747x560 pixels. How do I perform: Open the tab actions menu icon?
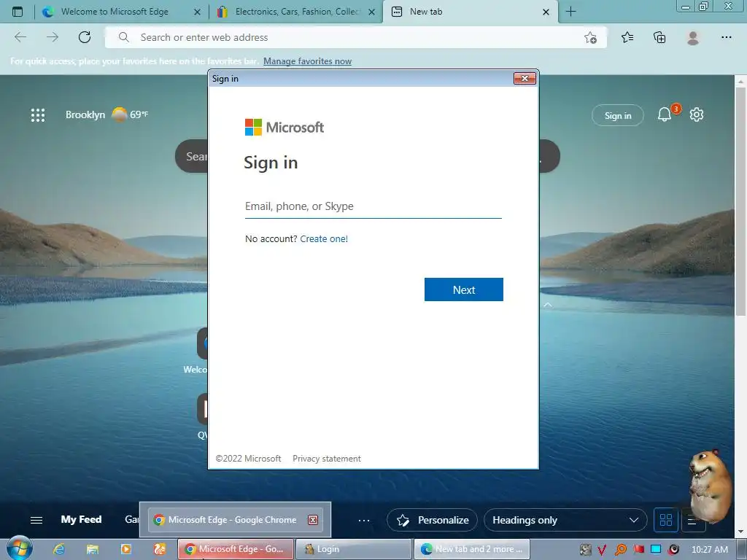coord(18,12)
